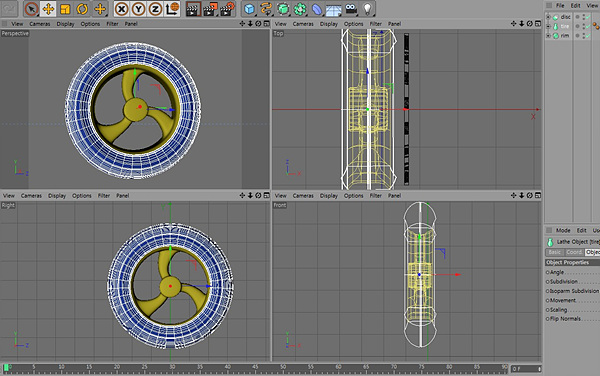The width and height of the screenshot is (600, 376).
Task: Open Attribute Manager Mode menu
Action: pyautogui.click(x=563, y=230)
